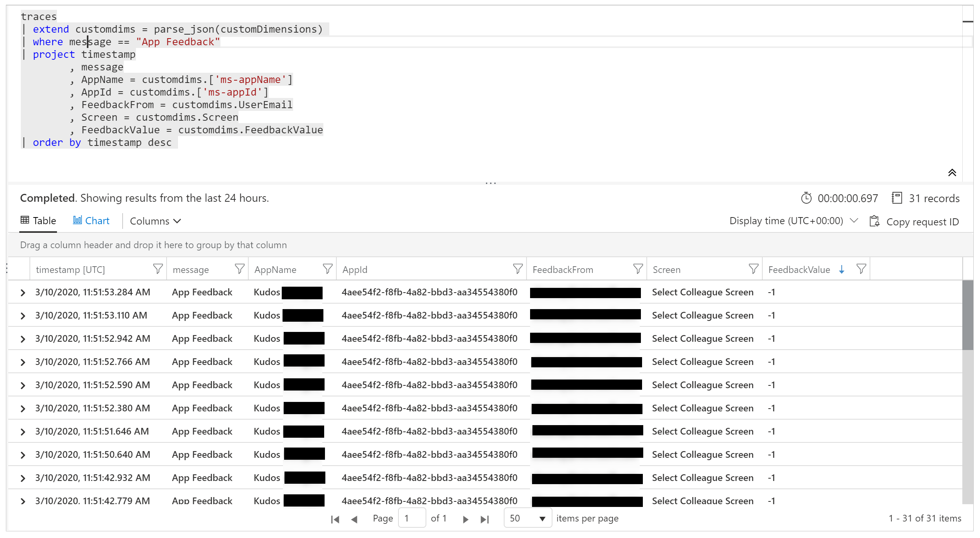Click the filter icon on AppName column
The height and width of the screenshot is (538, 980).
[327, 268]
